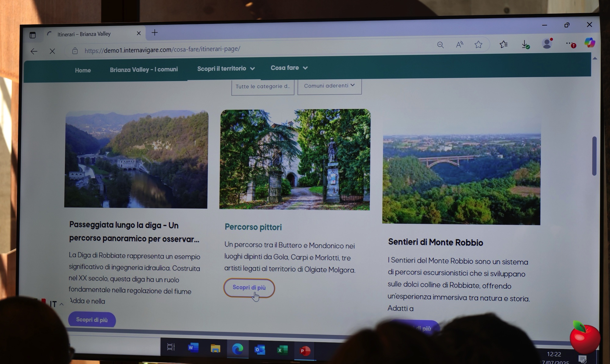
Task: Click Scopri di più under Passeggiata diga
Action: coord(92,320)
